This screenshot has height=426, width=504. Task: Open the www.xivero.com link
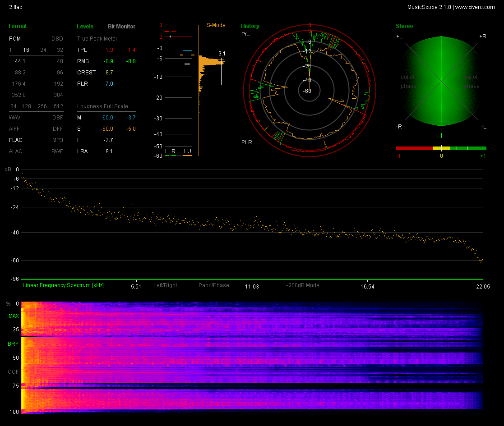point(475,7)
